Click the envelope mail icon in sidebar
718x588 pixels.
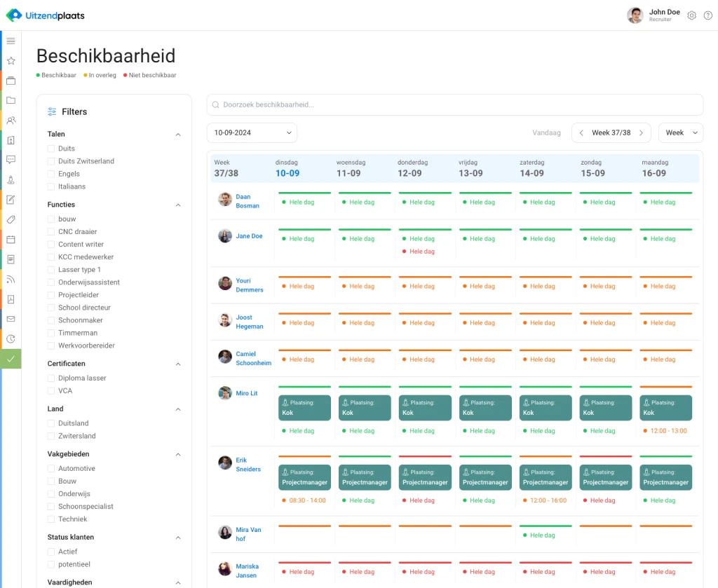pos(11,319)
